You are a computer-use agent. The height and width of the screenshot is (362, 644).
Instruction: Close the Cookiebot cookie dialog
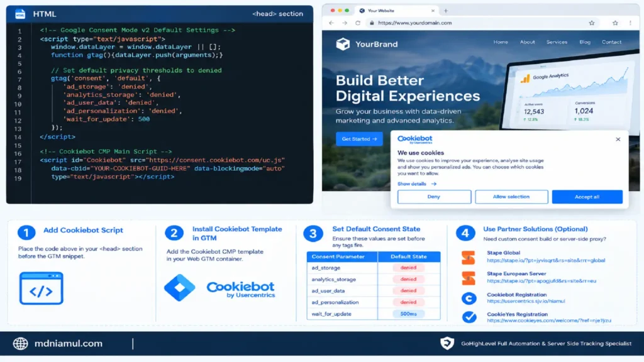618,140
